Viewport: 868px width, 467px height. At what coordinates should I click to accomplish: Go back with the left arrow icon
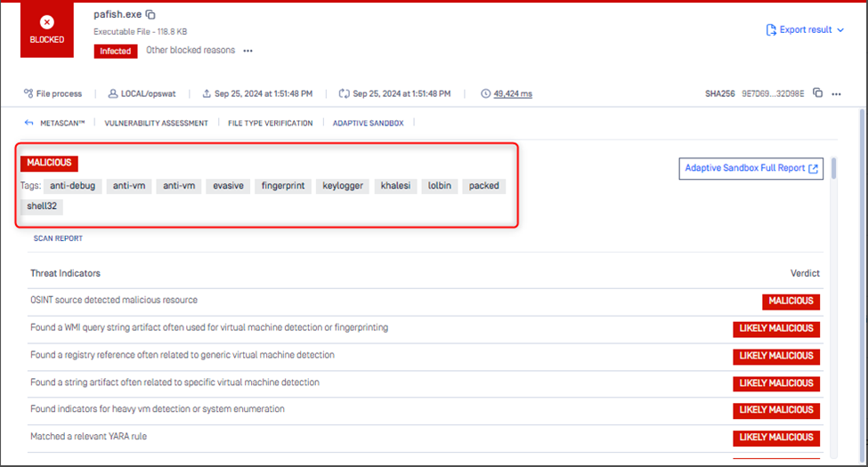28,123
